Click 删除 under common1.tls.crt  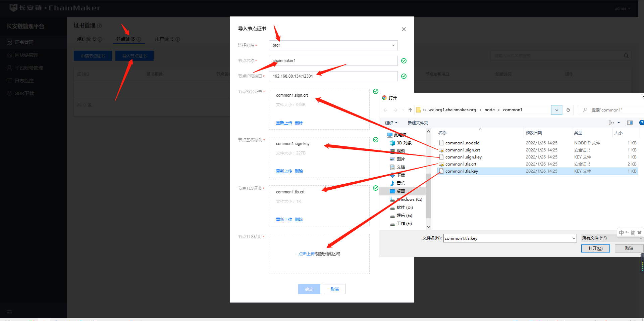(x=299, y=220)
